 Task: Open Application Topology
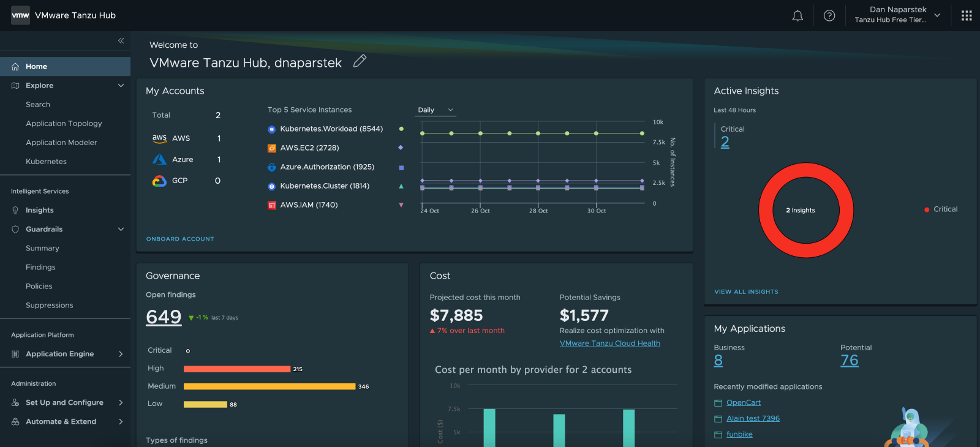click(64, 124)
